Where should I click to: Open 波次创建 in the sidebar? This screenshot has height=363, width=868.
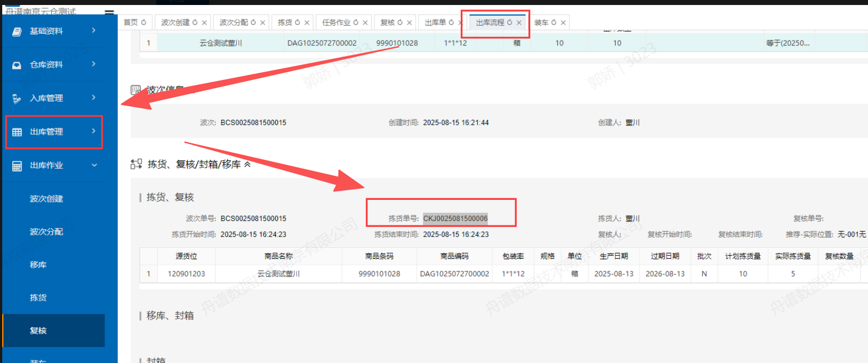46,199
